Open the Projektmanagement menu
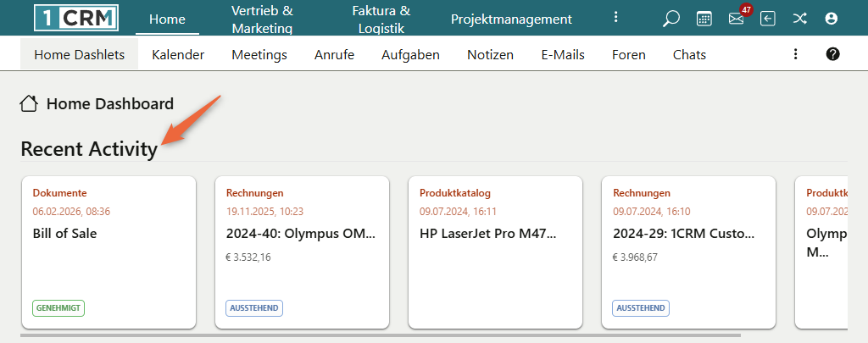Viewport: 868px width, 343px height. [x=511, y=19]
